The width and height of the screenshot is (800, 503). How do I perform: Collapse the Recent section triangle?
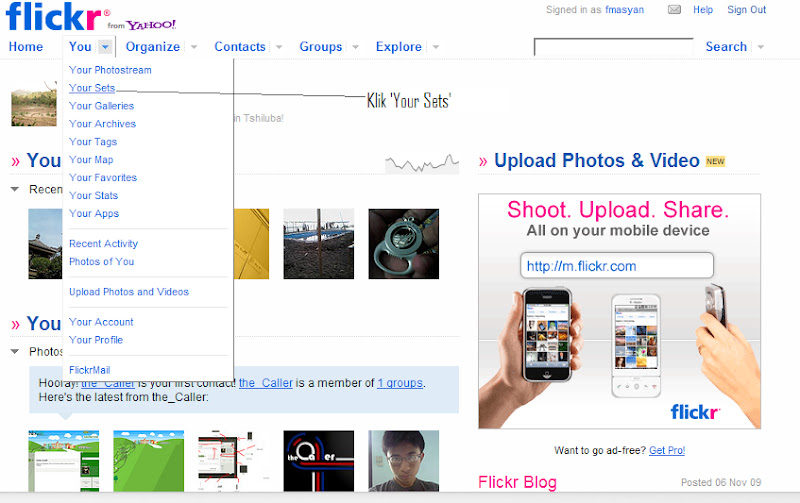click(x=15, y=189)
